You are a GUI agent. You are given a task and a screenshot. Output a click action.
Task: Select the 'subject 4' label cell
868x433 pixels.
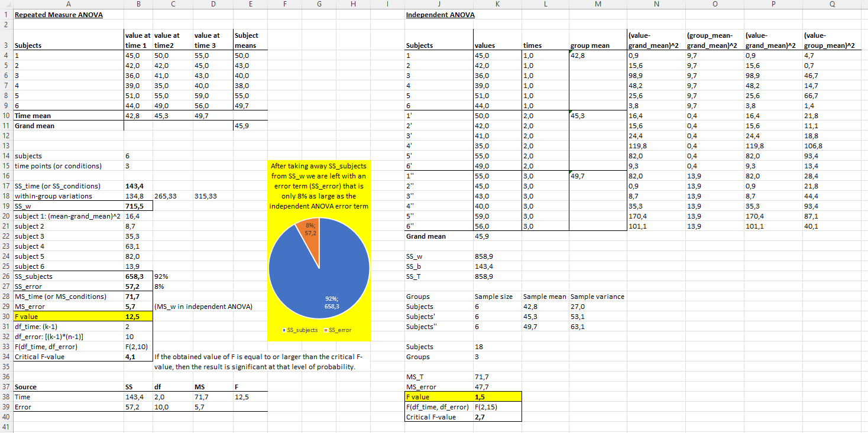[68, 246]
